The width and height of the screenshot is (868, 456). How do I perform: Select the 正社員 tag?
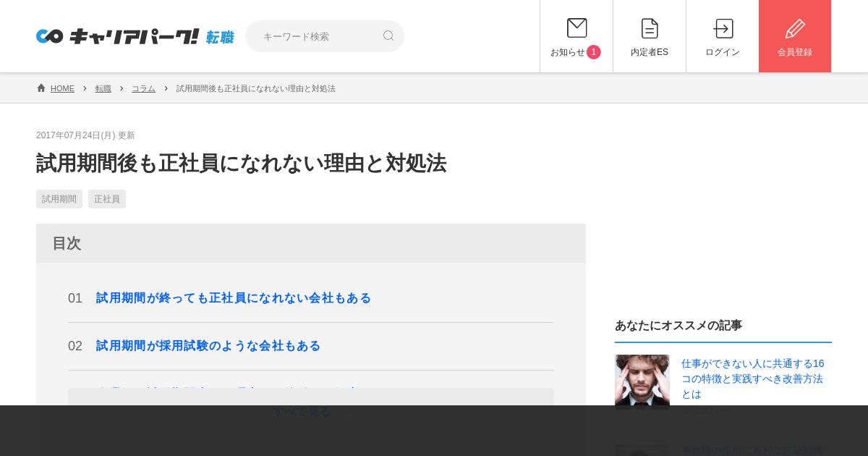click(x=107, y=199)
